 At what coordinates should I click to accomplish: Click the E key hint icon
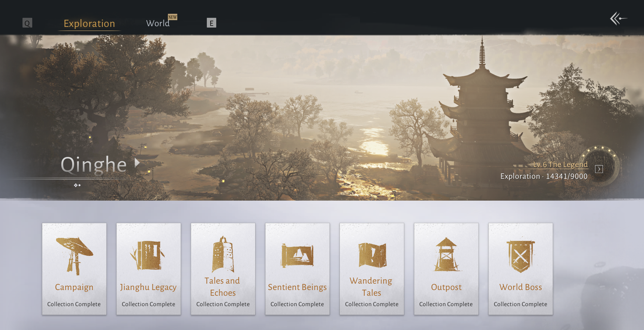(x=211, y=23)
